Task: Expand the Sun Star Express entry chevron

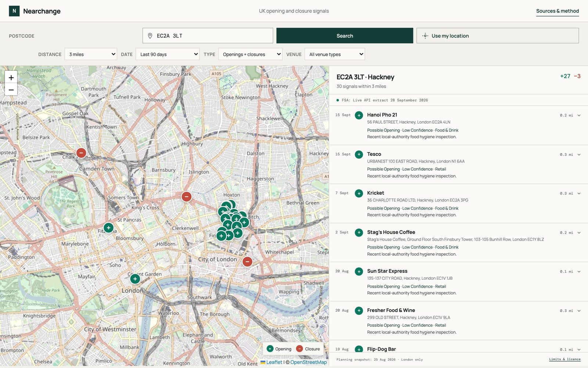Action: [579, 272]
